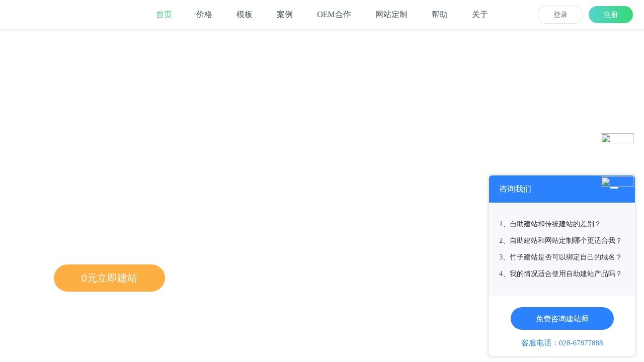The height and width of the screenshot is (362, 644).
Task: Click 免费咨询建站师 consultation button
Action: click(562, 318)
